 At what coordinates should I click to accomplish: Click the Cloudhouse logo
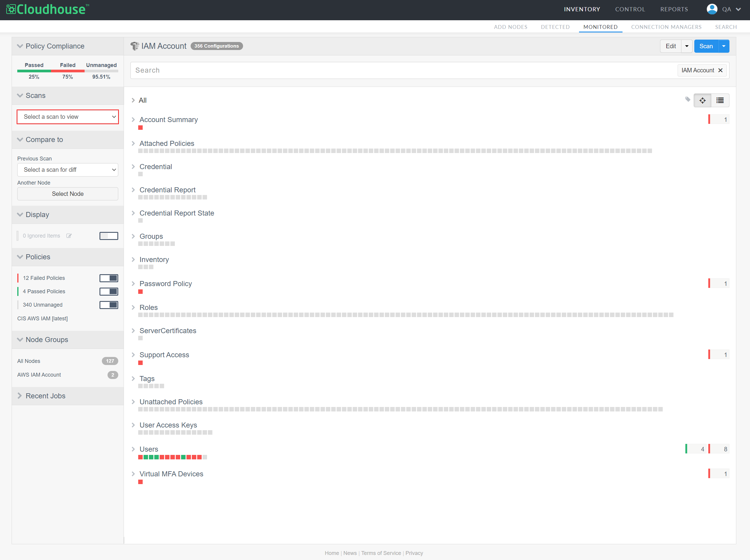tap(47, 9)
